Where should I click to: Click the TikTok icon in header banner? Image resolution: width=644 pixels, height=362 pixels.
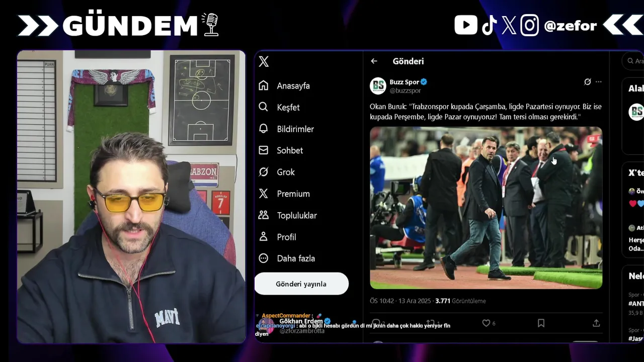click(489, 25)
